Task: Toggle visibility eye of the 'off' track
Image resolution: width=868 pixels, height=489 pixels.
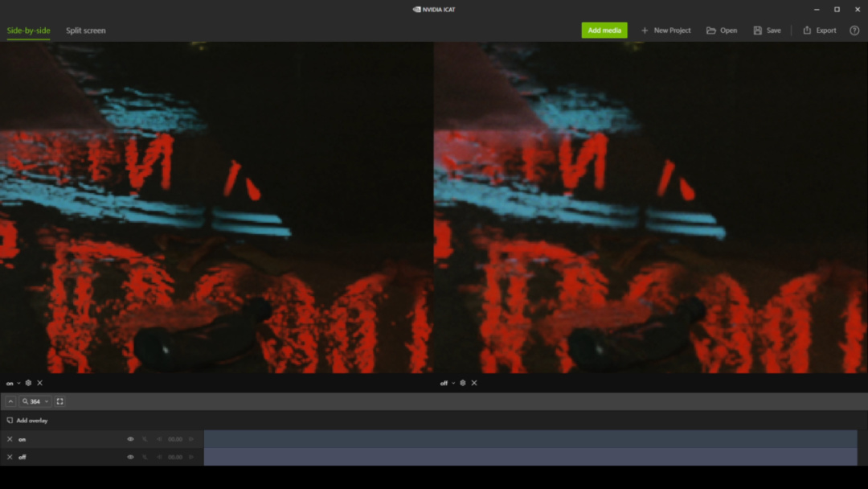Action: click(x=131, y=457)
